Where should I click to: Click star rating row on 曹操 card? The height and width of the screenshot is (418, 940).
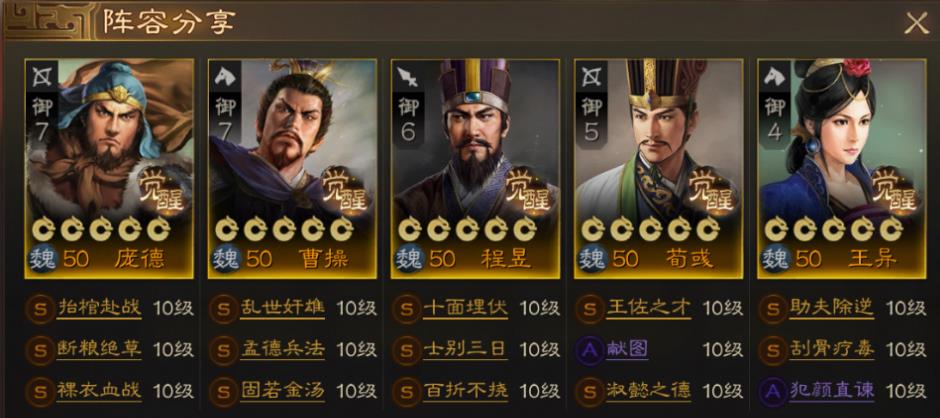pos(284,228)
